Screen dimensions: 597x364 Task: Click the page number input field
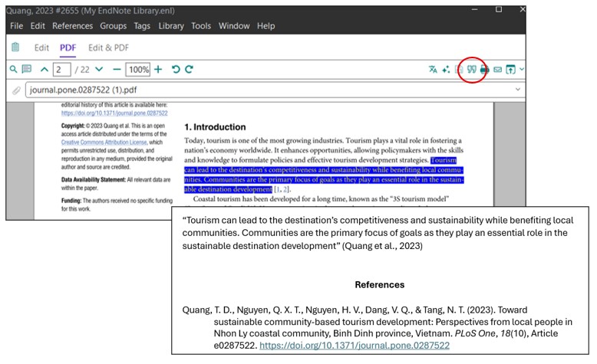[62, 70]
